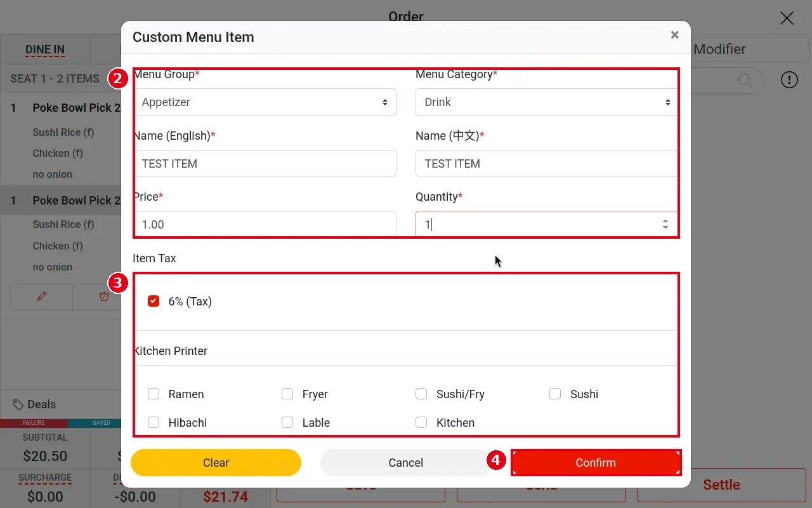Click the pencil edit icon in Order window

point(42,297)
